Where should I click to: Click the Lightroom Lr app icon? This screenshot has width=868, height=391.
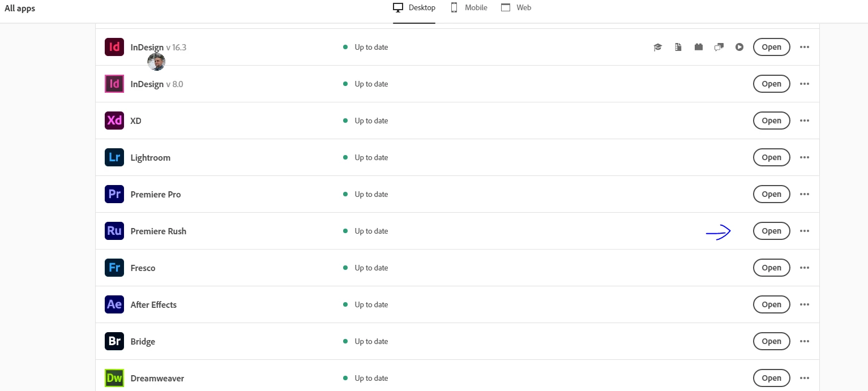click(114, 157)
